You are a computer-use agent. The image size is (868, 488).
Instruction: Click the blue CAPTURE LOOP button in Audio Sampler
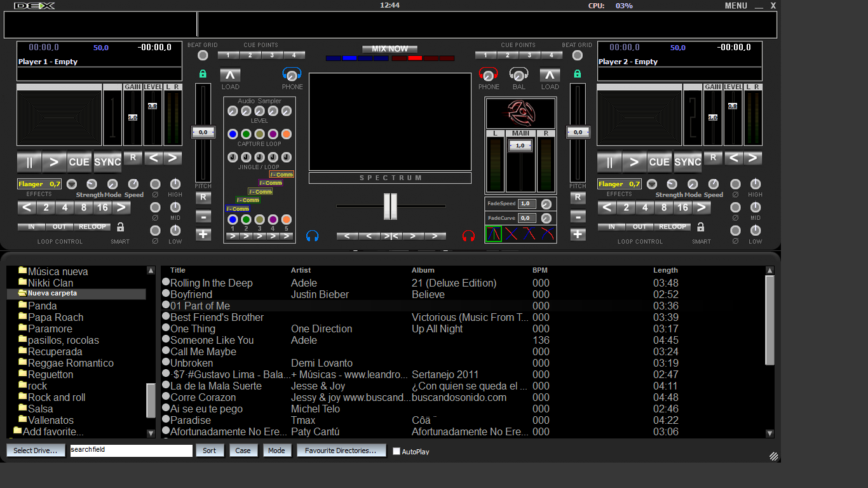(233, 133)
